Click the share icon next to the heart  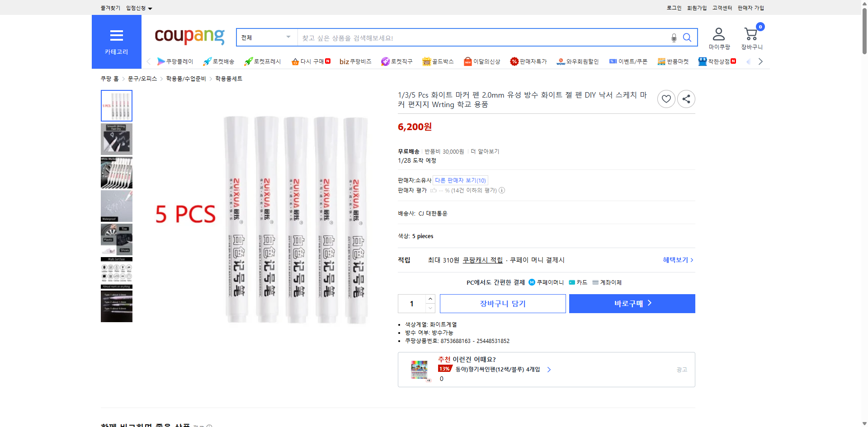point(686,99)
